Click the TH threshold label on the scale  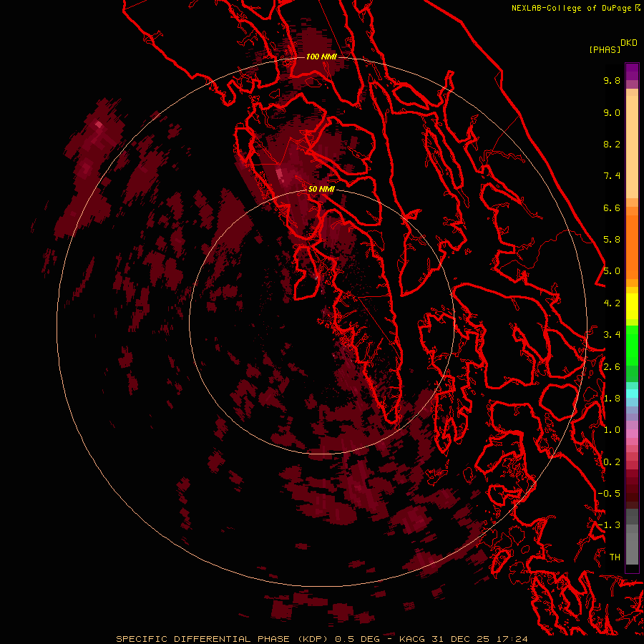click(x=615, y=557)
